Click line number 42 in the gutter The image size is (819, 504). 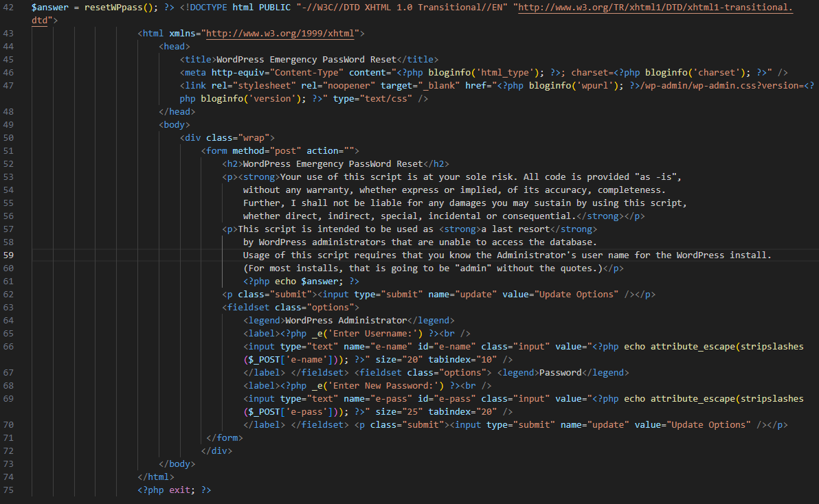(8, 8)
